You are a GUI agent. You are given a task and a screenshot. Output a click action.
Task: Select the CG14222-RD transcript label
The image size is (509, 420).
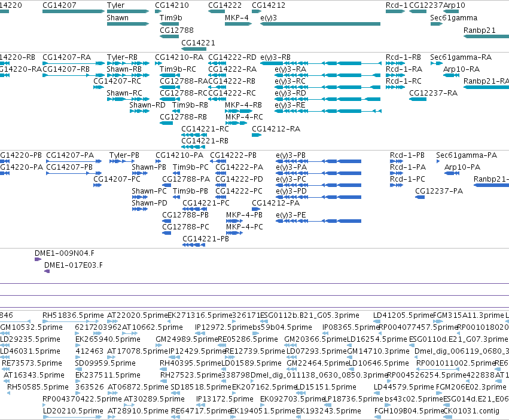tap(233, 57)
